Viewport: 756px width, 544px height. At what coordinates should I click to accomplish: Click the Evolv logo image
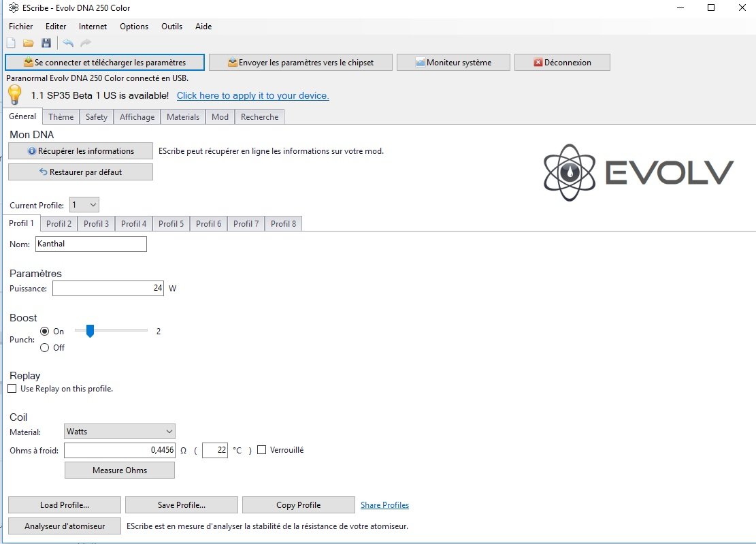click(638, 172)
